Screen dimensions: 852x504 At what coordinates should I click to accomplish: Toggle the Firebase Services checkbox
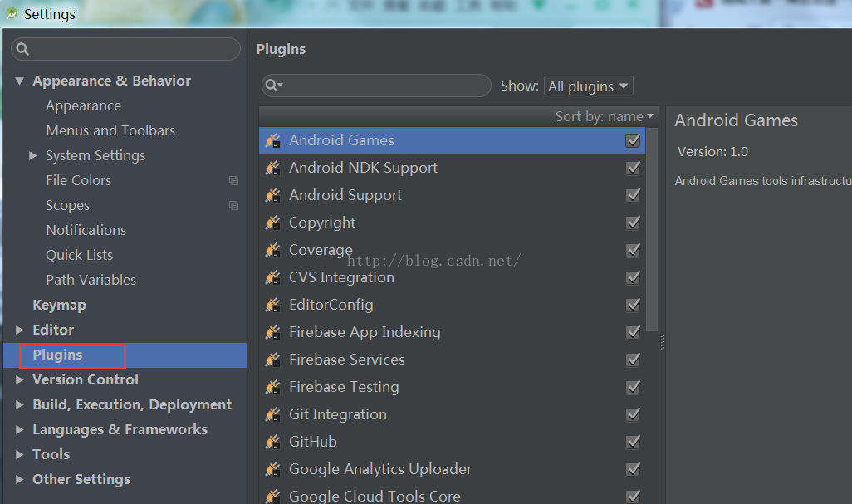(633, 360)
